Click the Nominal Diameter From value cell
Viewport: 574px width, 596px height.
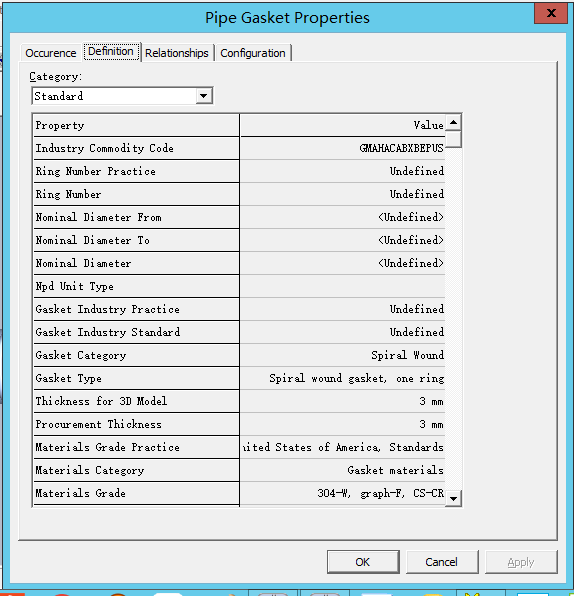(342, 217)
